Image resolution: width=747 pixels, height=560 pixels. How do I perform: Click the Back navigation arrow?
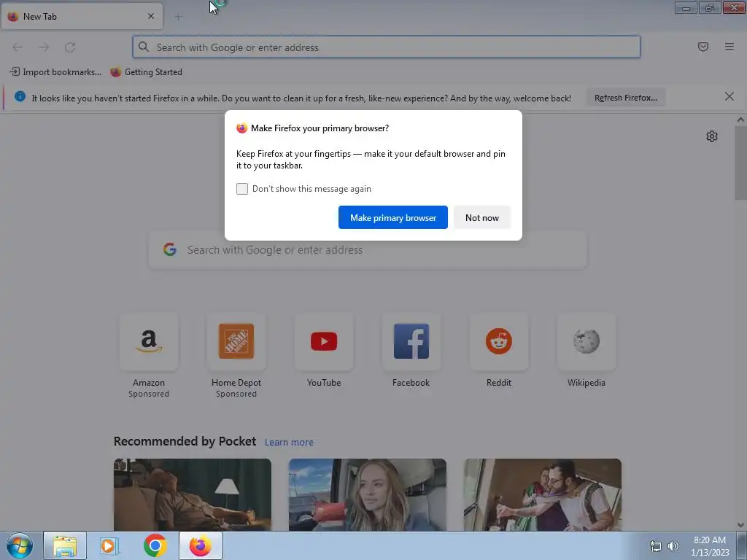(x=18, y=47)
